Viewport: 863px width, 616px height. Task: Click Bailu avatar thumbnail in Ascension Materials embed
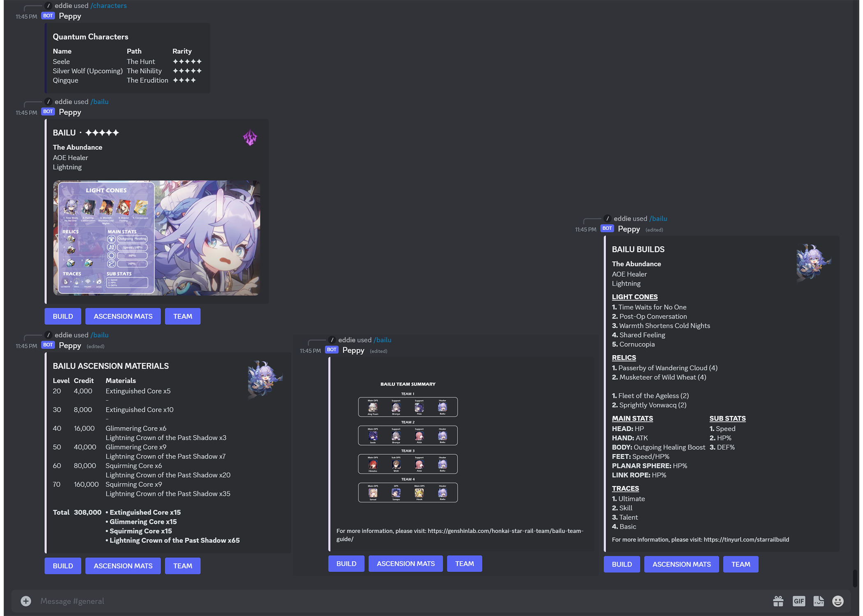(265, 379)
